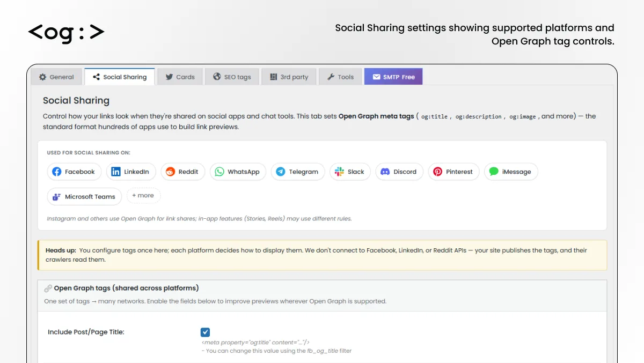Viewport: 644px width, 363px height.
Task: Click the Pinterest logo icon
Action: click(438, 172)
